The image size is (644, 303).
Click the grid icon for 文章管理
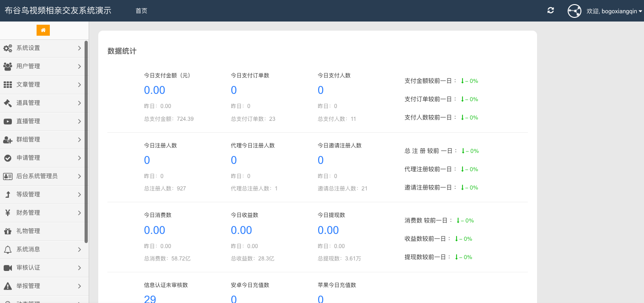(8, 85)
